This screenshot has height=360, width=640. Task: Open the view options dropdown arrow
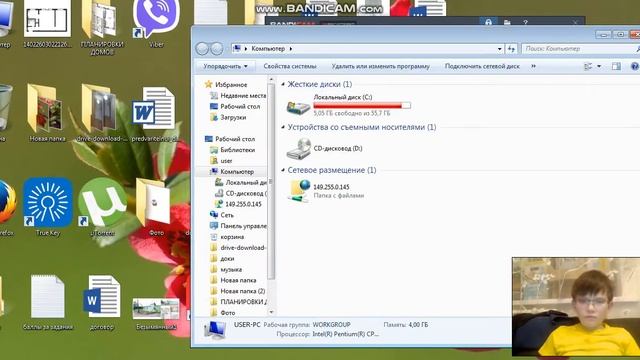pos(599,66)
